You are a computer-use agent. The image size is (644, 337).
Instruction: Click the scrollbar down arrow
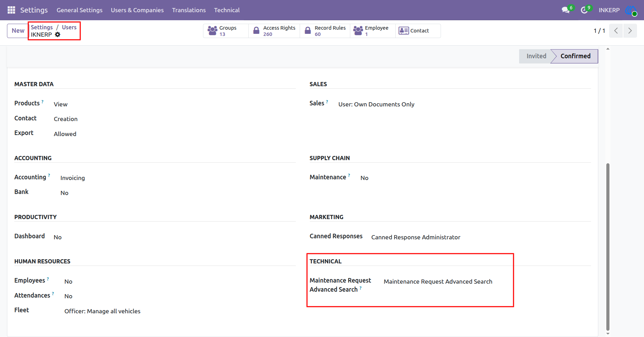[608, 334]
